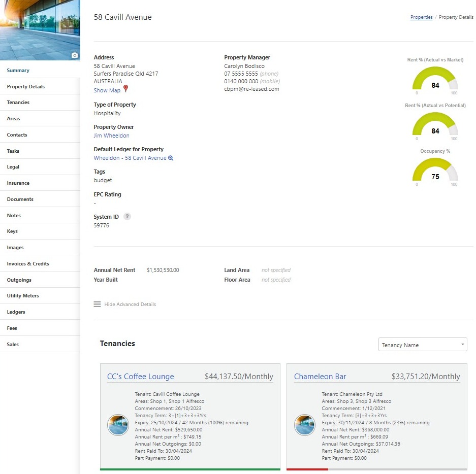Click Carolyn Bodisco manager name
This screenshot has width=476, height=474.
(244, 66)
